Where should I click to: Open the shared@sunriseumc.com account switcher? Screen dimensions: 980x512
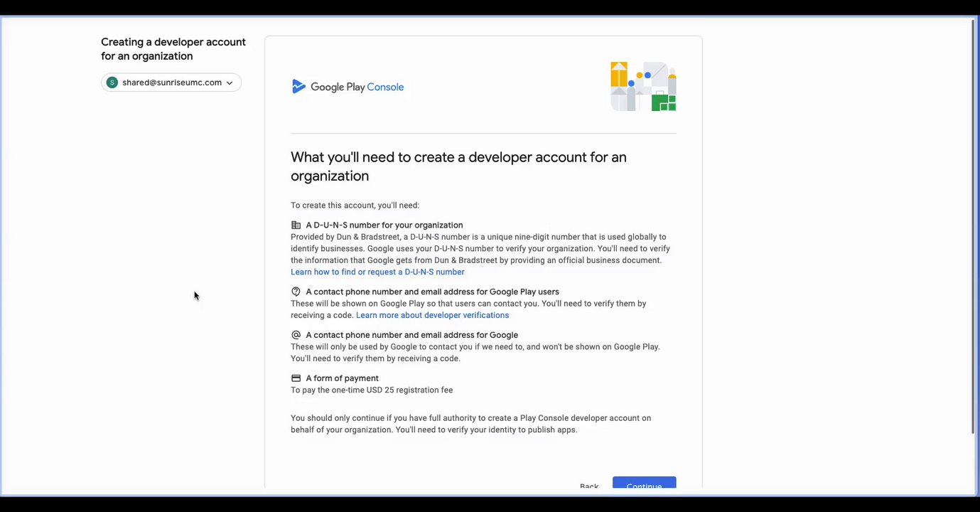point(171,82)
